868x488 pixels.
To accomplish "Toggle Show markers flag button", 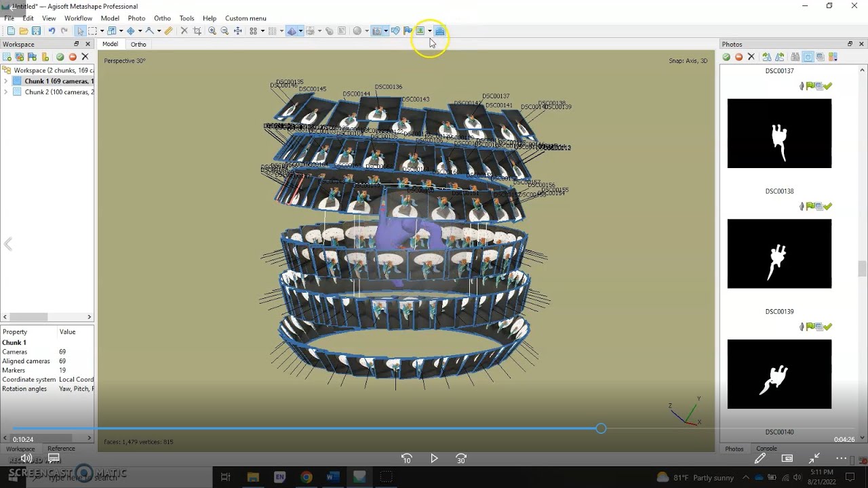I will (408, 30).
